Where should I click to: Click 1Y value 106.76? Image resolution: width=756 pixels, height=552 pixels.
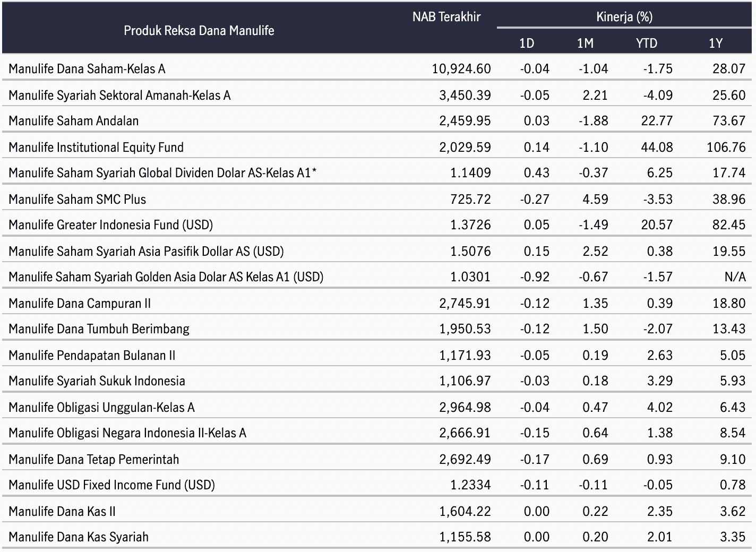(x=726, y=147)
